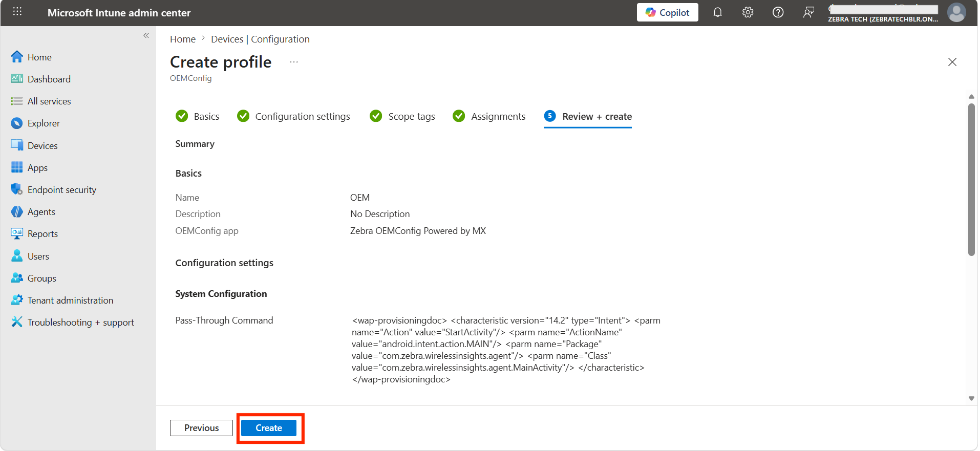Click Devices | Configuration breadcrumb
The image size is (980, 451).
click(260, 39)
